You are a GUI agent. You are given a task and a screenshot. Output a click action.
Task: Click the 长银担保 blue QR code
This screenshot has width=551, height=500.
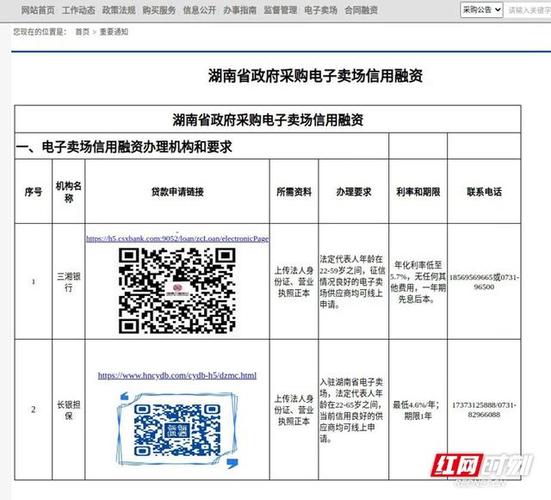(177, 430)
